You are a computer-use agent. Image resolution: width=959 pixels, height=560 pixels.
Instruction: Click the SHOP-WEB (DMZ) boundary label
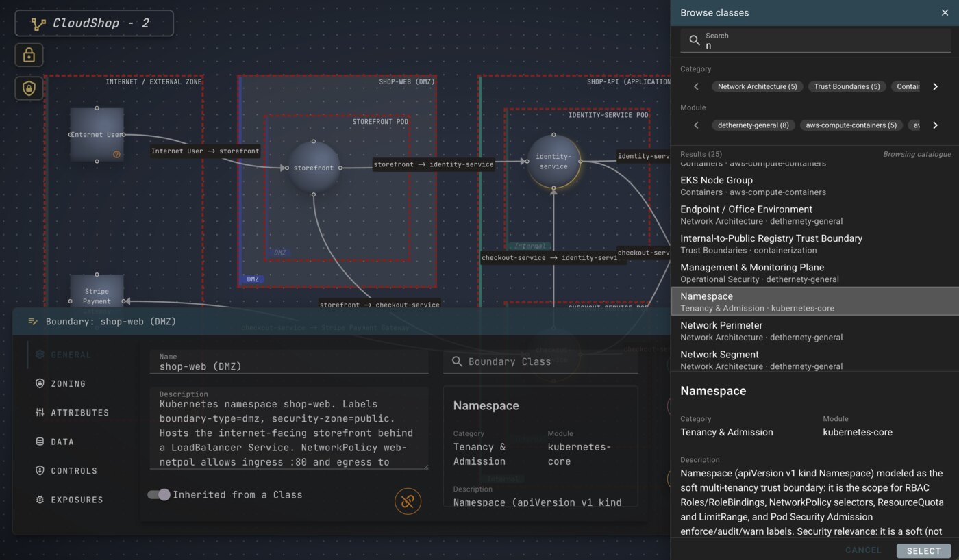(x=407, y=82)
